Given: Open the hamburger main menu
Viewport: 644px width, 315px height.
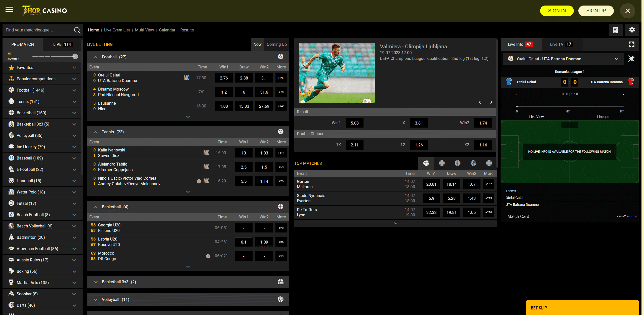Looking at the screenshot, I should tap(9, 10).
